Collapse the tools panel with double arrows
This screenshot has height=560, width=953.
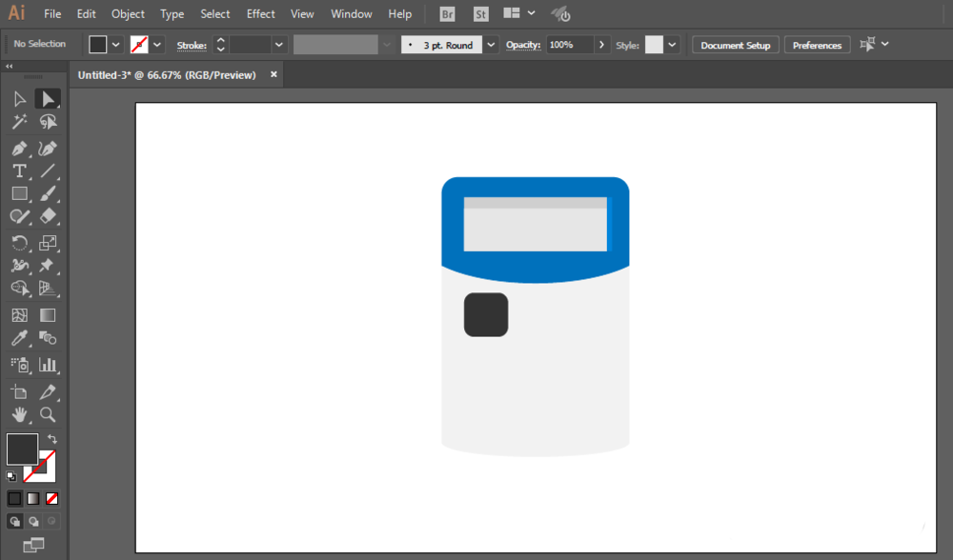(x=10, y=67)
